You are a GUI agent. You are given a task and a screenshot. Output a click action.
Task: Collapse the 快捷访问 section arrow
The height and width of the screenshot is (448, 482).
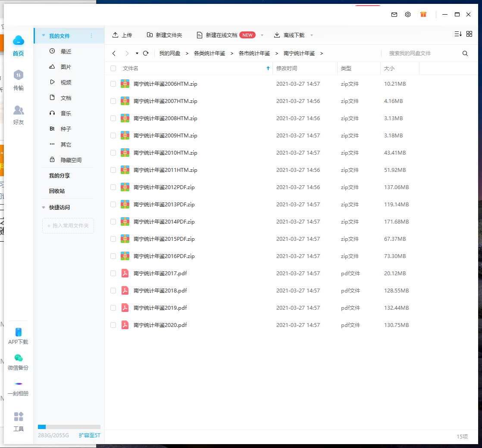pos(44,208)
